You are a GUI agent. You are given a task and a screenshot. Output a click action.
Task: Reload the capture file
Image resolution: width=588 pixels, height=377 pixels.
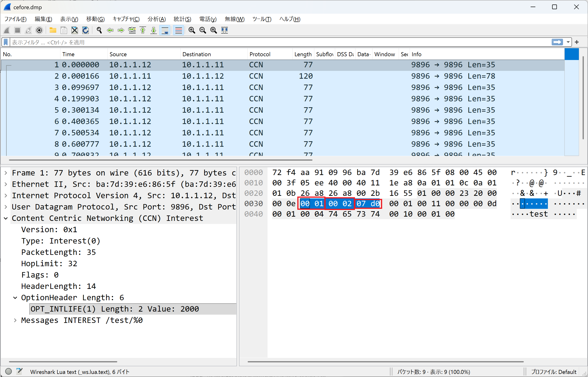(x=85, y=30)
